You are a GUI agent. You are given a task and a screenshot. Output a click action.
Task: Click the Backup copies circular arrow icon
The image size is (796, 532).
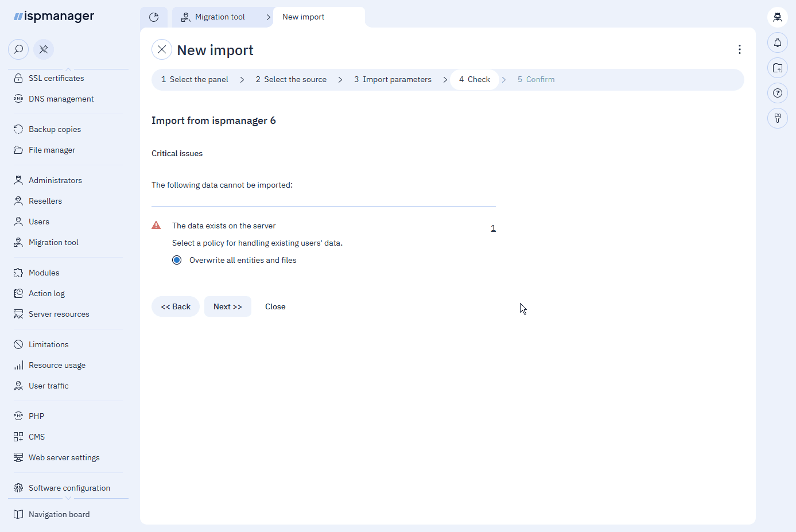coord(18,129)
